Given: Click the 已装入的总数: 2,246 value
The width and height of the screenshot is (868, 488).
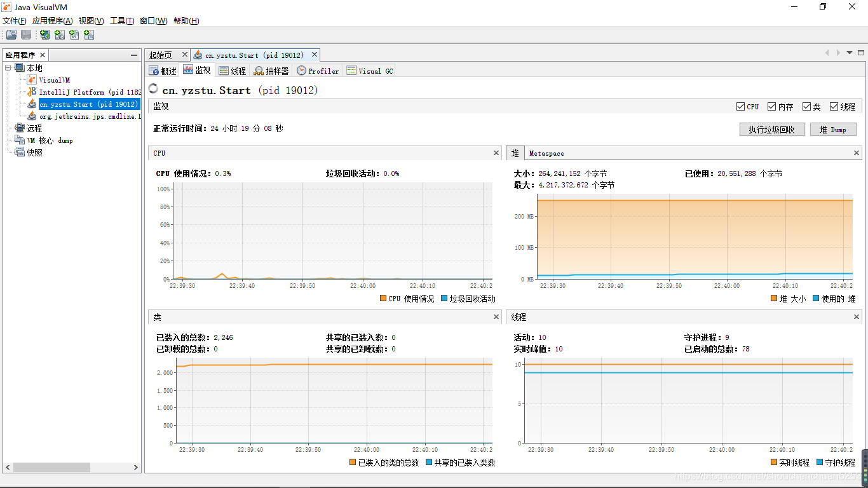Looking at the screenshot, I should 194,337.
